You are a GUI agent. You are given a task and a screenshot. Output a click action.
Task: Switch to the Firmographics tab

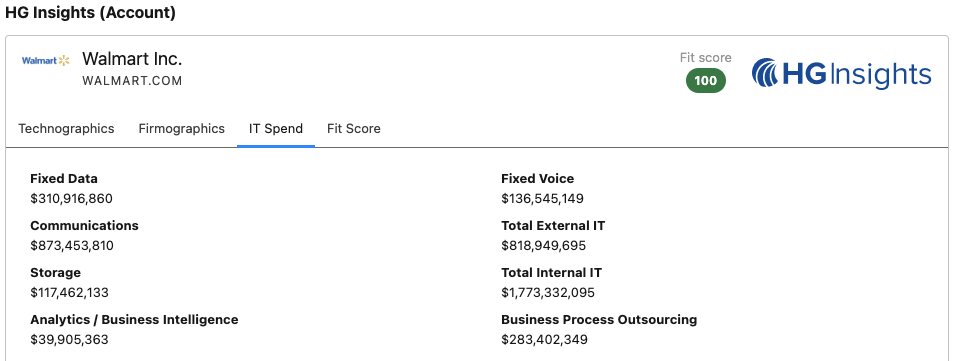(x=182, y=128)
